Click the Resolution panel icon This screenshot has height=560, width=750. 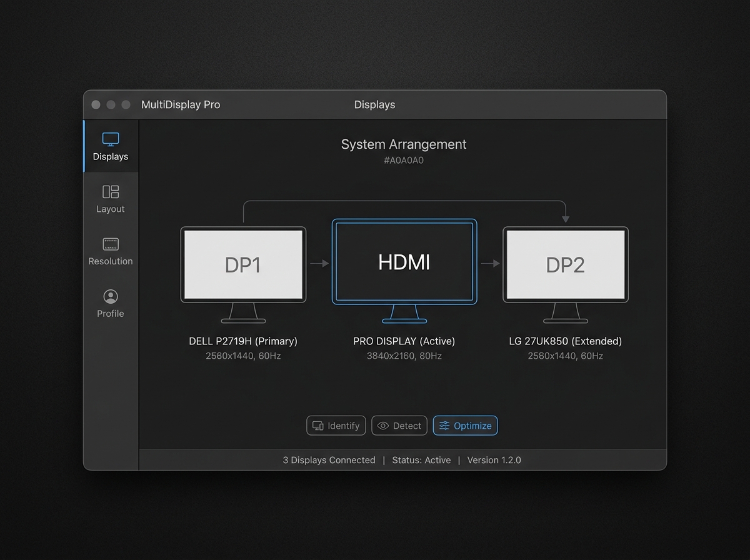pos(111,244)
